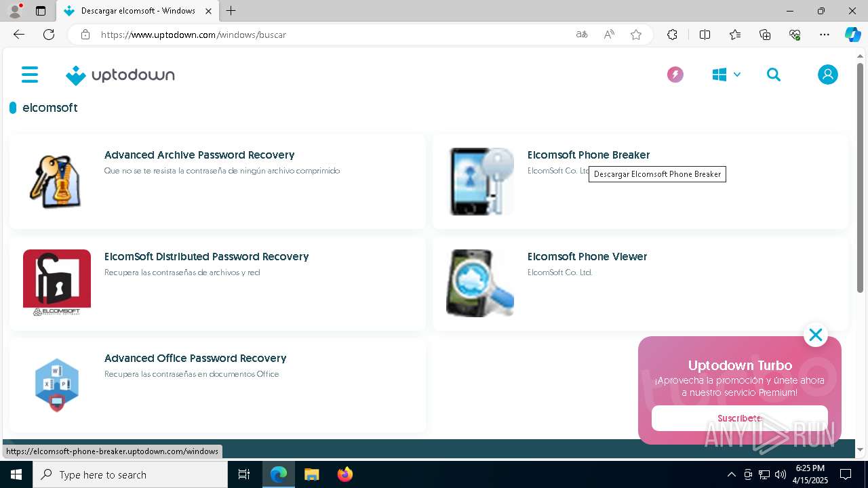Close the Descargar elcomsoft tab
Screen dimensions: 868x488
(209, 11)
